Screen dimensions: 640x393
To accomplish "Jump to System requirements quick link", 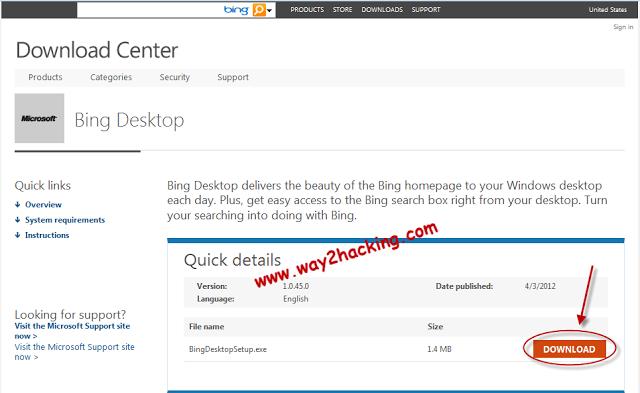I will [x=65, y=220].
